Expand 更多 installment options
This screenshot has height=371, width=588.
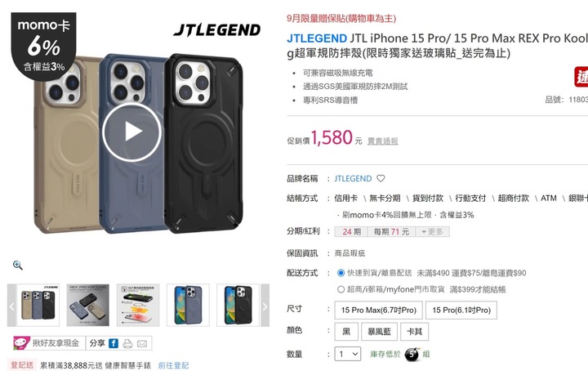pos(432,232)
